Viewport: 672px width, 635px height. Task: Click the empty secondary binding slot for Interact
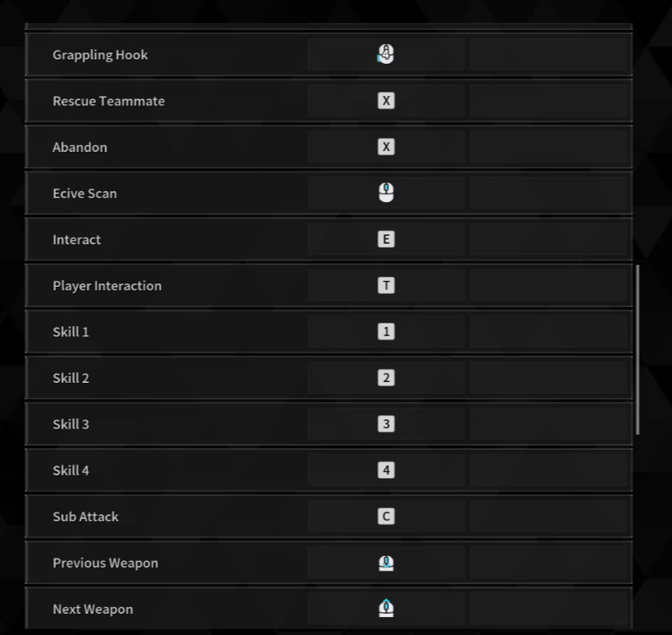coord(549,239)
